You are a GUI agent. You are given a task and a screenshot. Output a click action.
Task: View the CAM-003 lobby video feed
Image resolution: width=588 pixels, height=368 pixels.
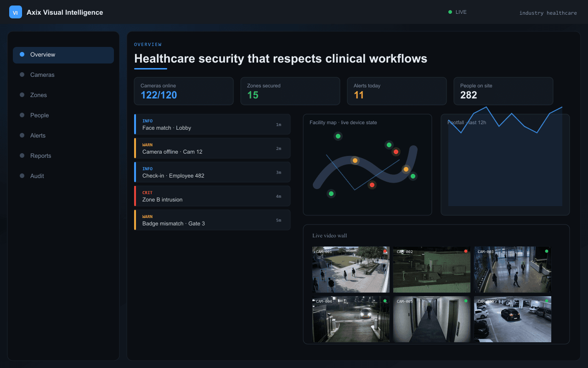point(513,270)
